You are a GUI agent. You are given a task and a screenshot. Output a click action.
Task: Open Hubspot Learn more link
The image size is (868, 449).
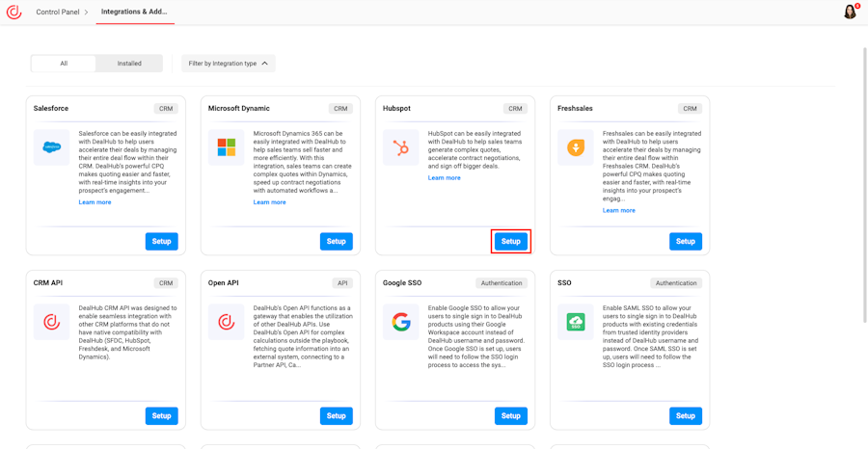(x=444, y=178)
